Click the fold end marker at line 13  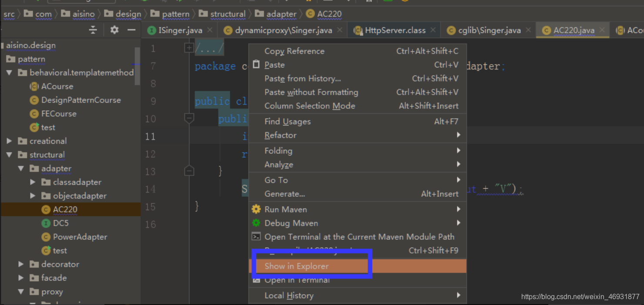(x=189, y=171)
